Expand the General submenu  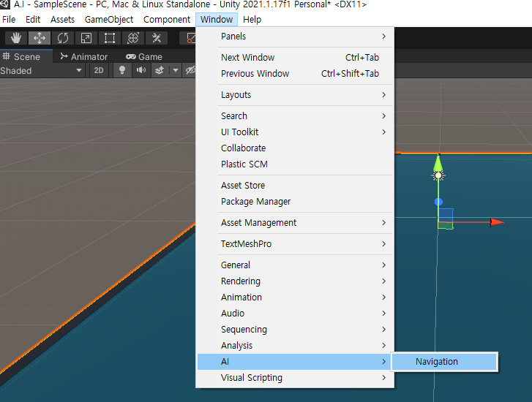(x=295, y=265)
